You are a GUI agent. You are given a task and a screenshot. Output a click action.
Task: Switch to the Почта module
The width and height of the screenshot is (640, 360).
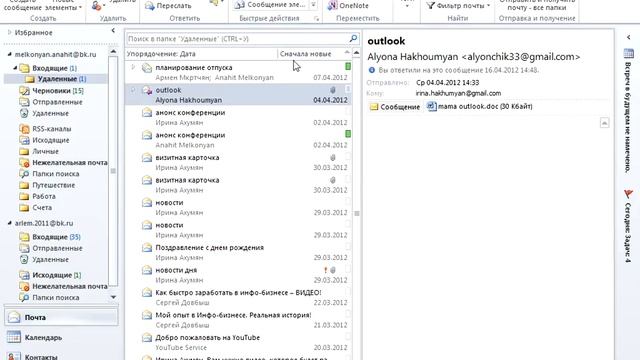61,317
